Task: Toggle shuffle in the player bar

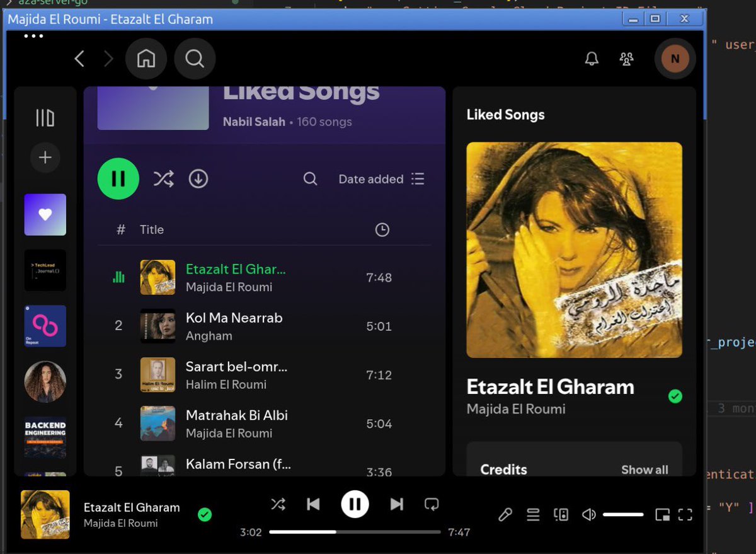Action: 278,504
